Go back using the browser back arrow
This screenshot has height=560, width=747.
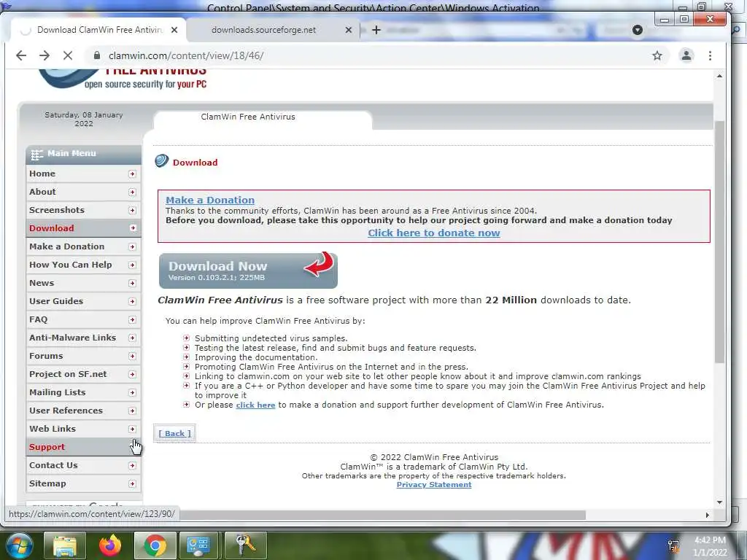click(21, 55)
